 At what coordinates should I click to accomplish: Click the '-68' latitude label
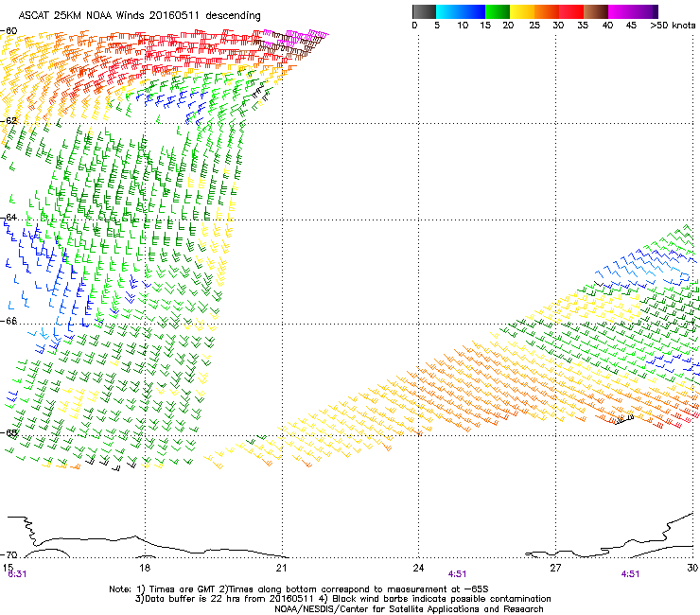click(x=9, y=432)
